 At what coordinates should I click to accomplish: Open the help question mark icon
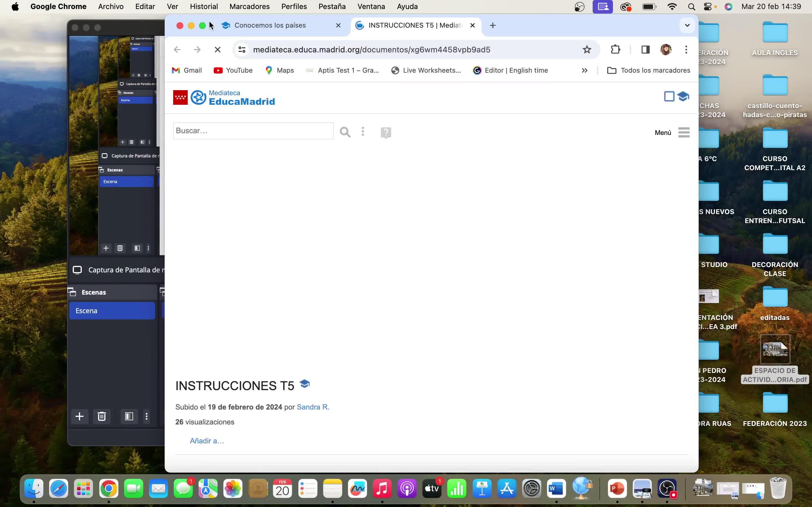[x=386, y=132]
